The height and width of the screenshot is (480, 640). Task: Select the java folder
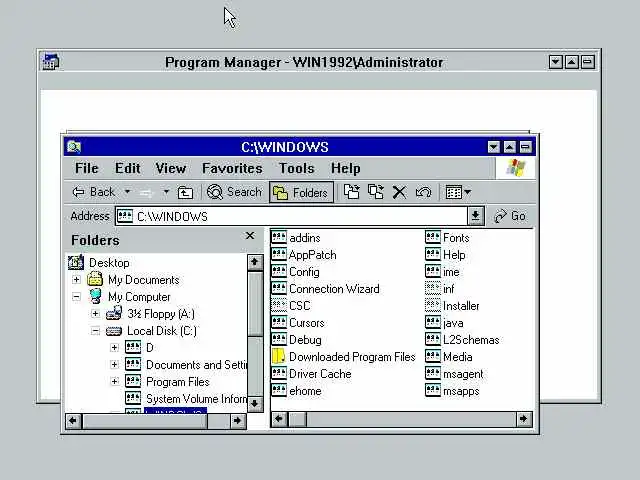[444, 323]
